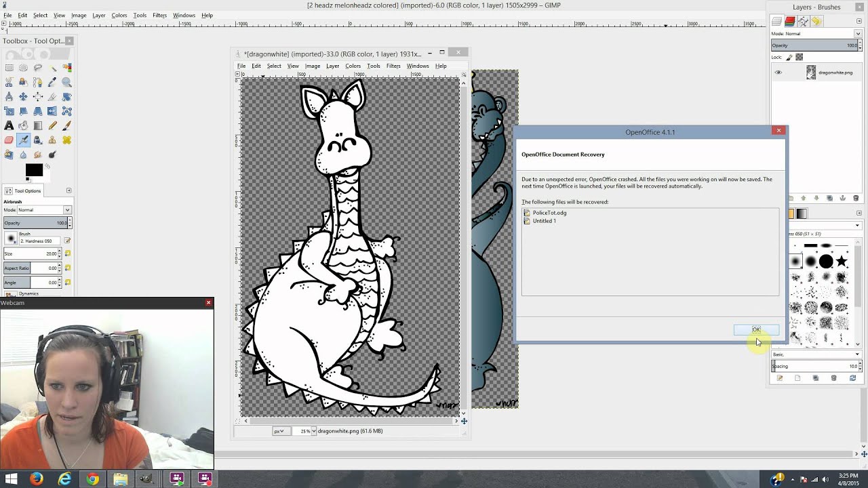The image size is (868, 488).
Task: Open the Image menu in main GIMP menu bar
Action: (x=79, y=15)
